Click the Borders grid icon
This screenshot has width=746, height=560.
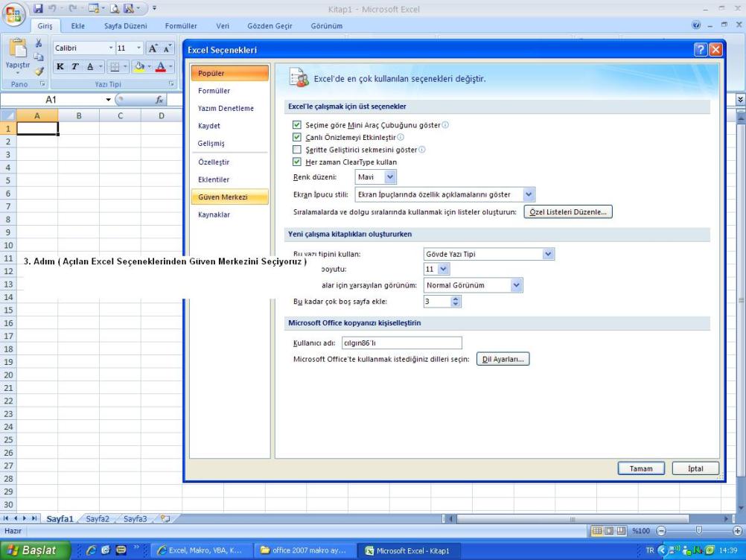[x=114, y=66]
